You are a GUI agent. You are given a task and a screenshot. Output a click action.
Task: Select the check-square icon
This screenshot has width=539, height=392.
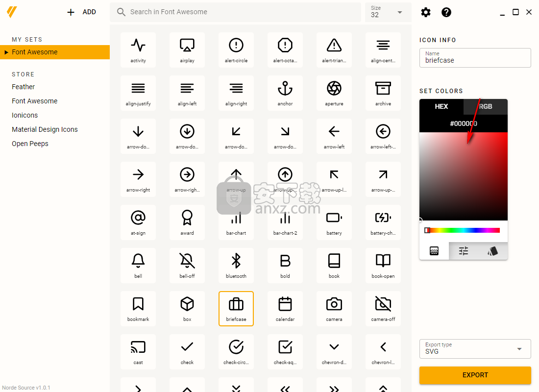click(x=285, y=351)
